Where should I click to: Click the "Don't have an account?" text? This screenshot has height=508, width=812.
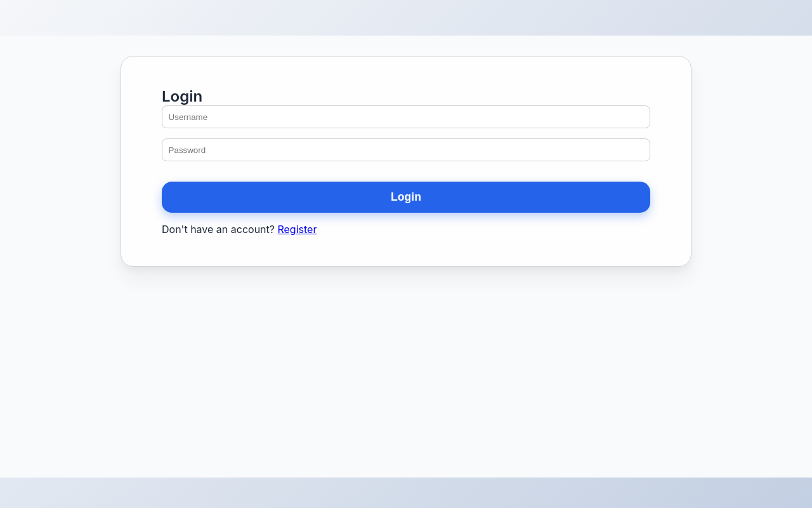point(218,229)
